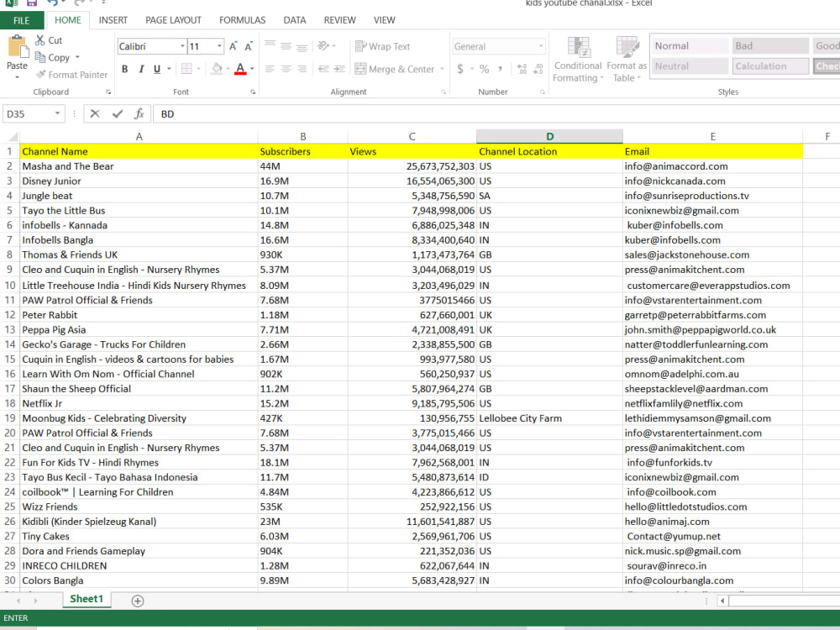Toggle Italic formatting

point(141,69)
